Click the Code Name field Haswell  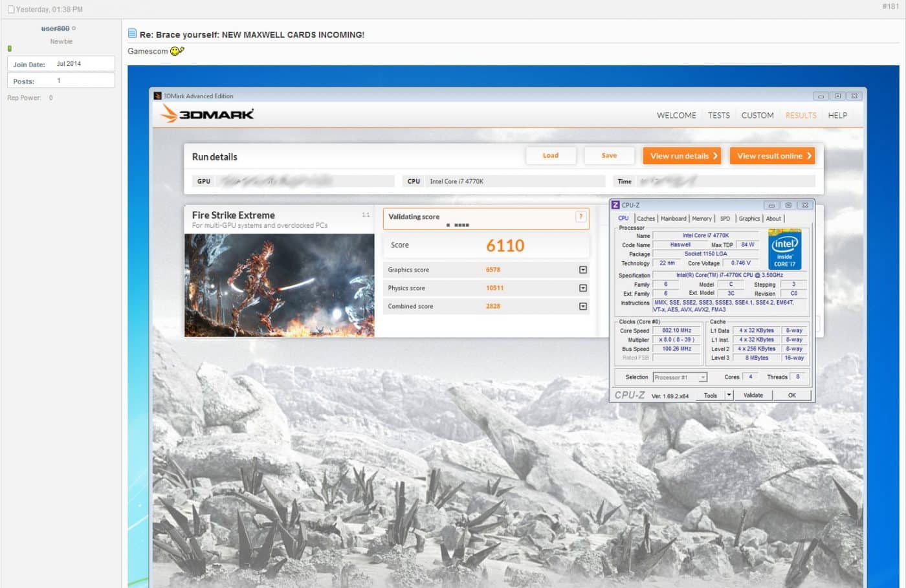click(680, 245)
